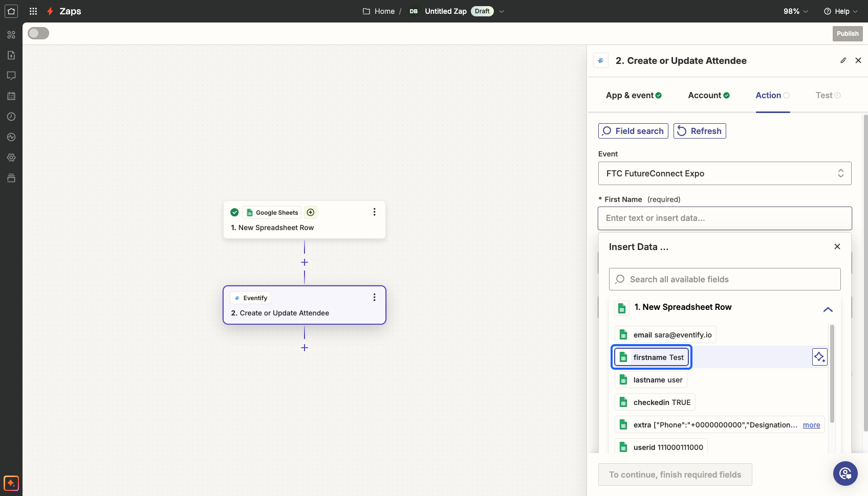This screenshot has height=496, width=868.
Task: Select the Google Sheets trigger step card
Action: click(x=305, y=219)
